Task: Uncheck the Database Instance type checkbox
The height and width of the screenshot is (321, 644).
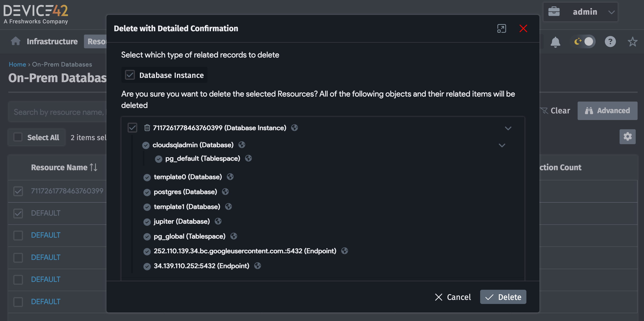Action: [x=130, y=75]
